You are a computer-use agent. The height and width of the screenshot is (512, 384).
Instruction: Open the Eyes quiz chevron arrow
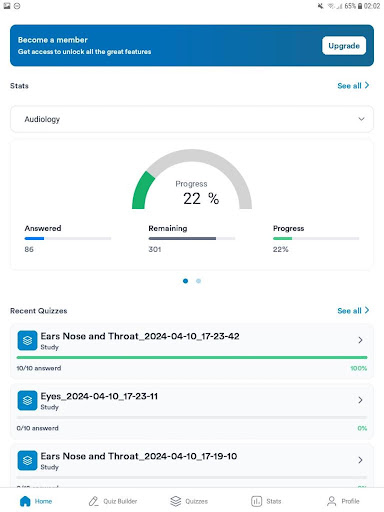(360, 400)
